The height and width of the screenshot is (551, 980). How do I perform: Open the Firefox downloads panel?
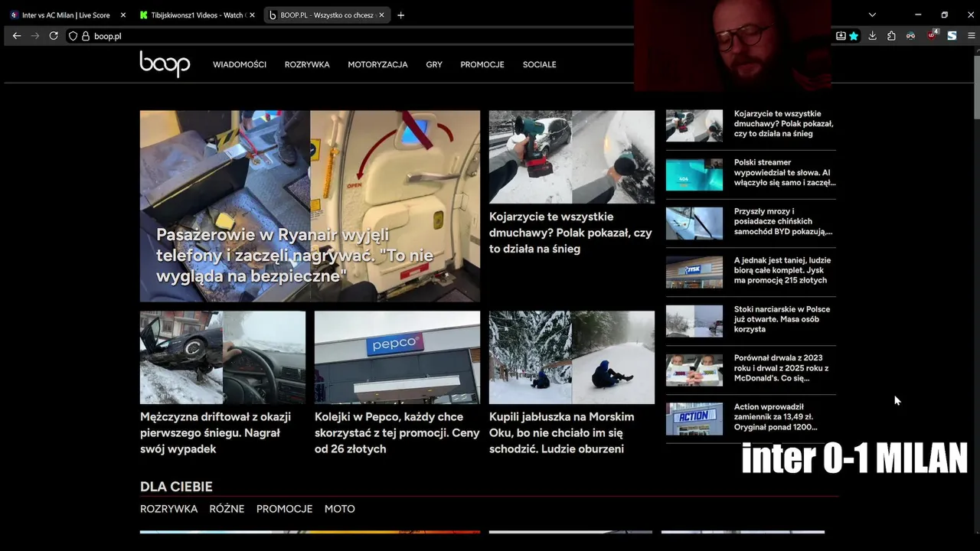pyautogui.click(x=872, y=36)
